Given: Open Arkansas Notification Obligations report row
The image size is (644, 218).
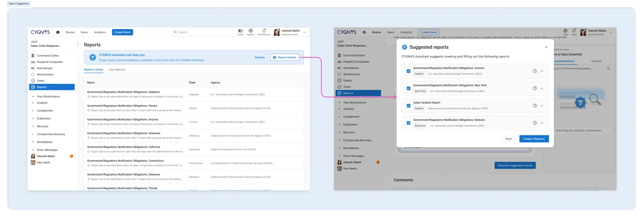Looking at the screenshot, I should coord(194,135).
